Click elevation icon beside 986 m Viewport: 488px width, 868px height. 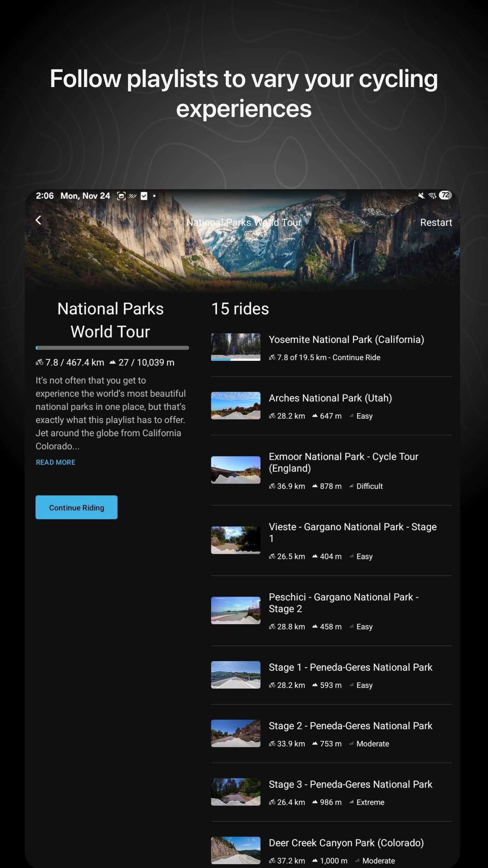pos(315,802)
